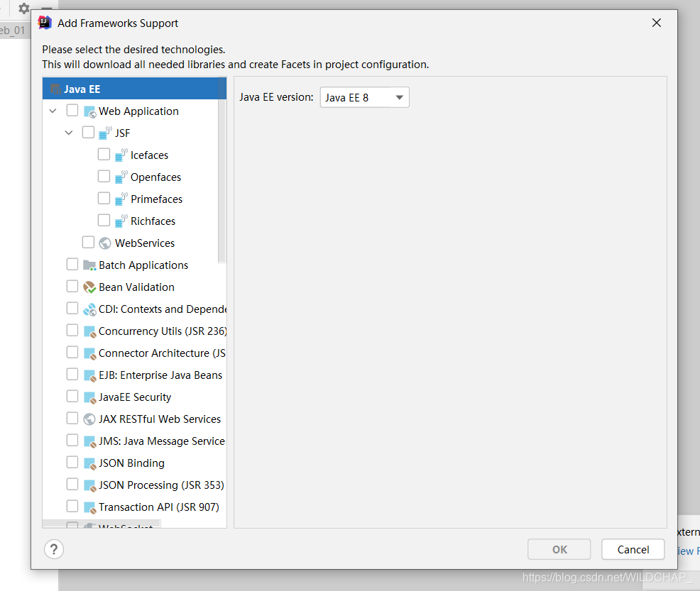
Task: Select the "Bean Validation" row text
Action: [x=136, y=287]
